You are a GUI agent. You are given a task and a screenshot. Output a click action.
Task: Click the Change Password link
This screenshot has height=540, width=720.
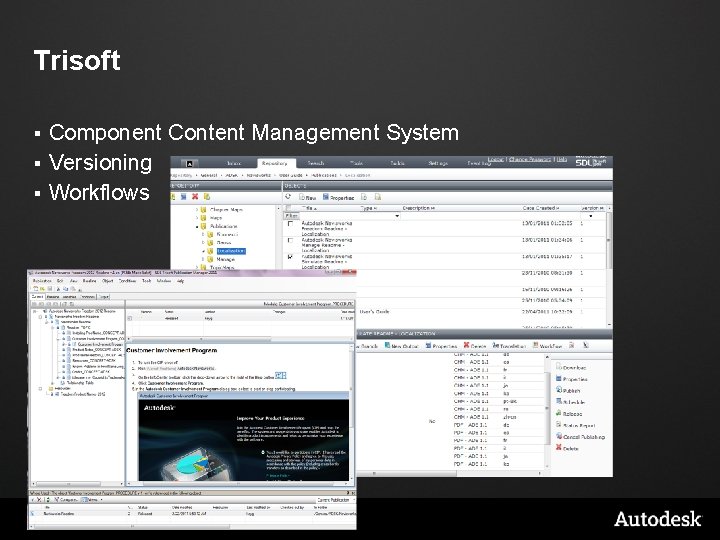pos(529,159)
